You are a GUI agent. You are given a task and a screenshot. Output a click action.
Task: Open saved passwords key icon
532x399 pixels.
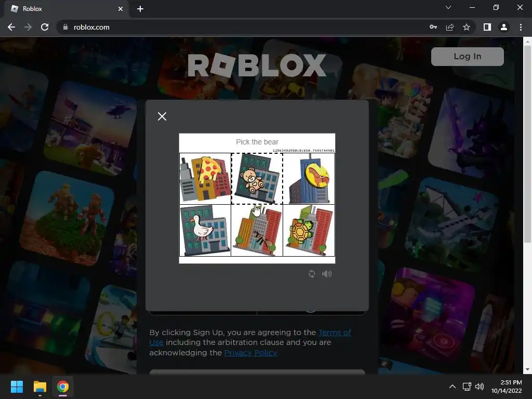[433, 27]
